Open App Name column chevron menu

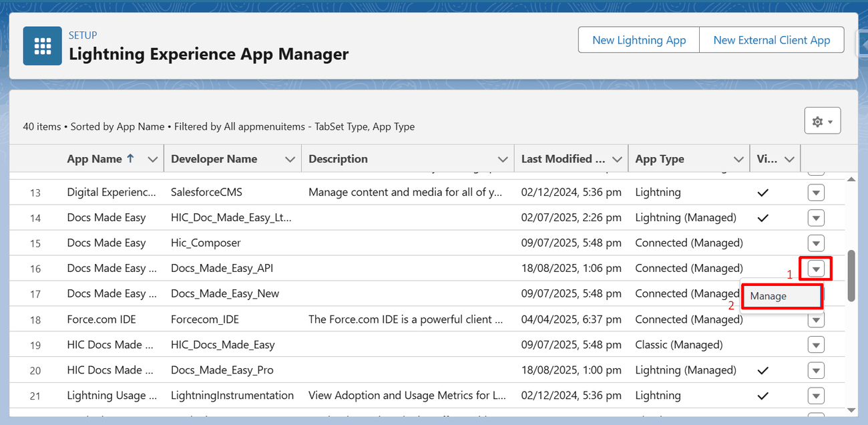point(153,159)
